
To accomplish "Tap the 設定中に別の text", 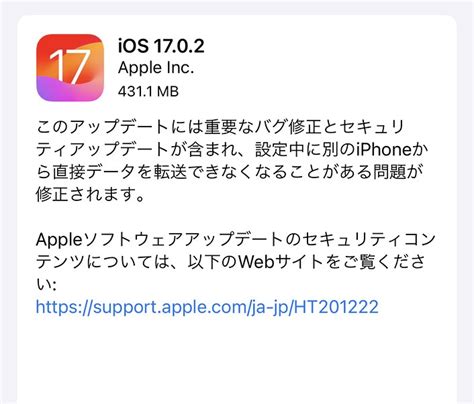I will (x=305, y=150).
